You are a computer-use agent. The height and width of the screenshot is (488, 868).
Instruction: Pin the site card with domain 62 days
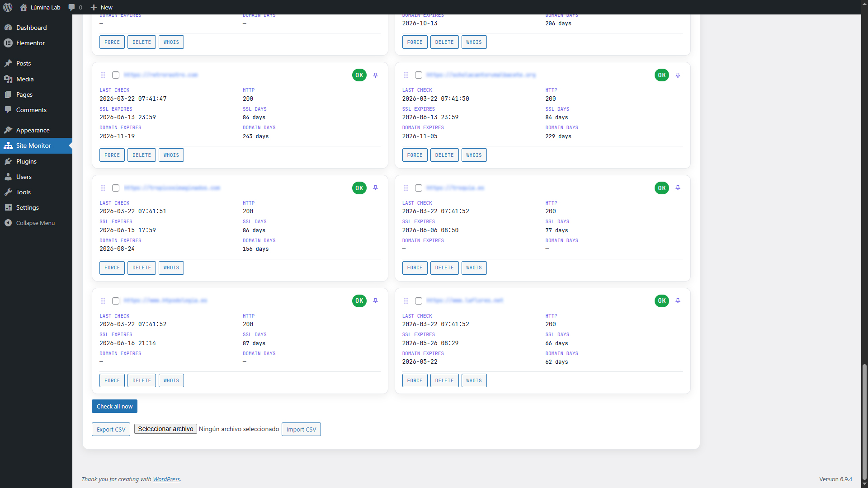tap(678, 300)
